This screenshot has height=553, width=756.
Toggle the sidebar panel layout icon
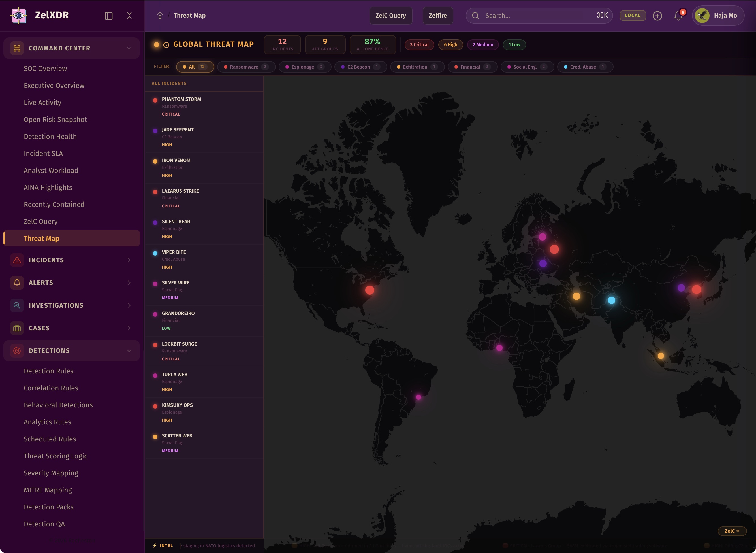[109, 16]
